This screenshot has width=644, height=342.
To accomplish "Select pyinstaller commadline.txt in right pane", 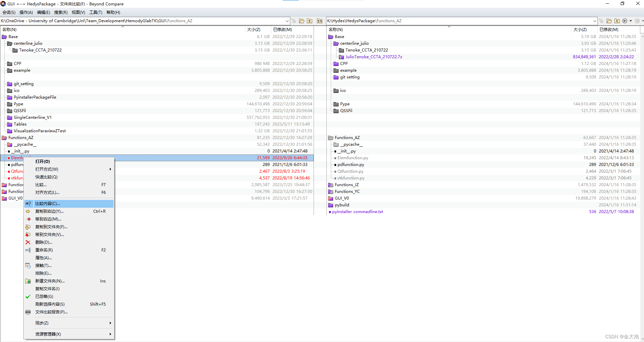I will (357, 212).
